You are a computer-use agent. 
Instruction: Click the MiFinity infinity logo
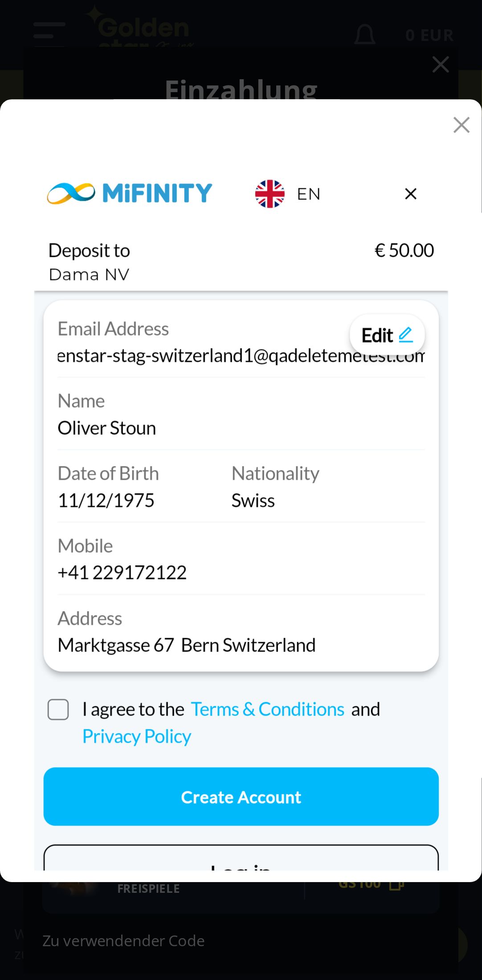(71, 194)
